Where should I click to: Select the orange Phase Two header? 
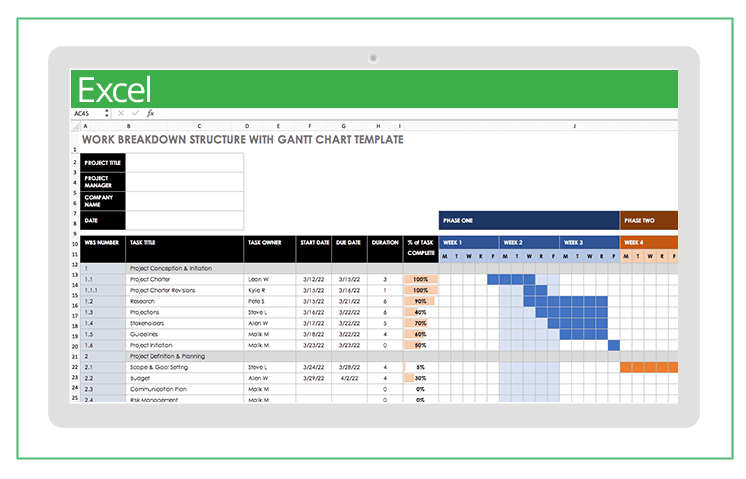coord(648,221)
